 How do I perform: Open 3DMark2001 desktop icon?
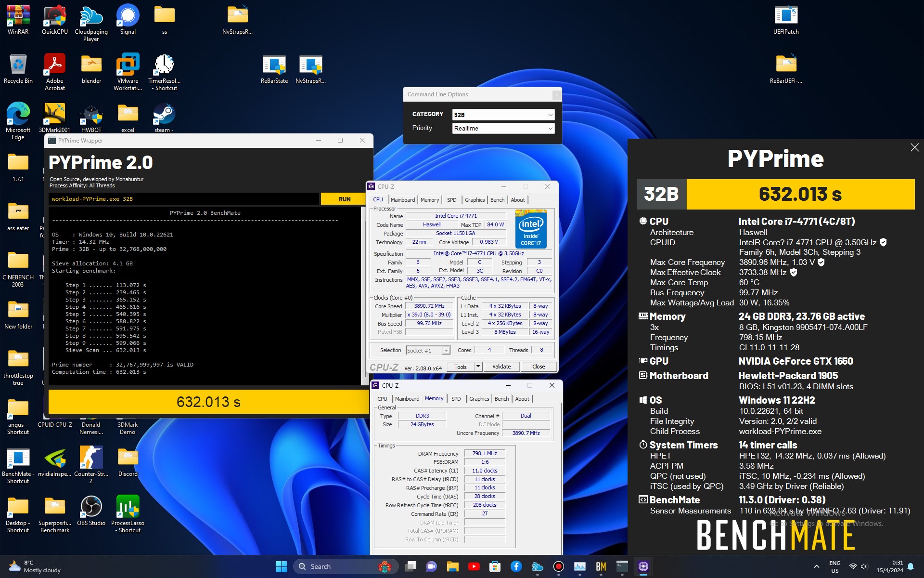pyautogui.click(x=54, y=118)
